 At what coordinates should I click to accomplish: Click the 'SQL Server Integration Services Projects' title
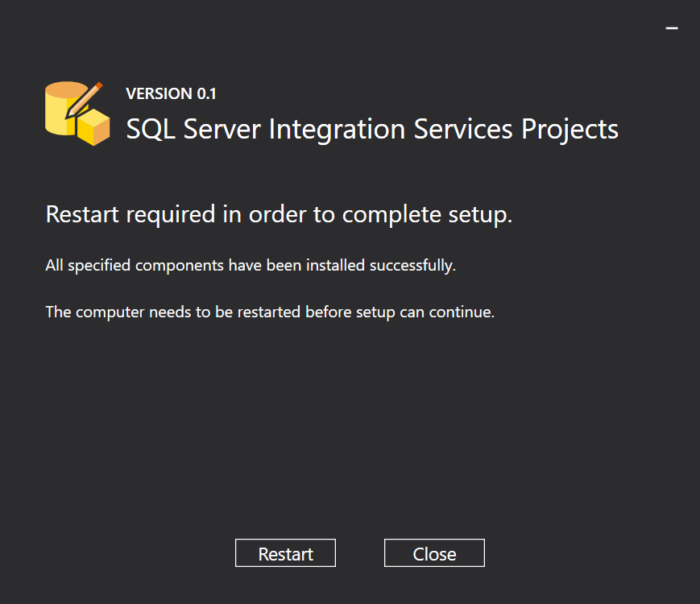(372, 130)
